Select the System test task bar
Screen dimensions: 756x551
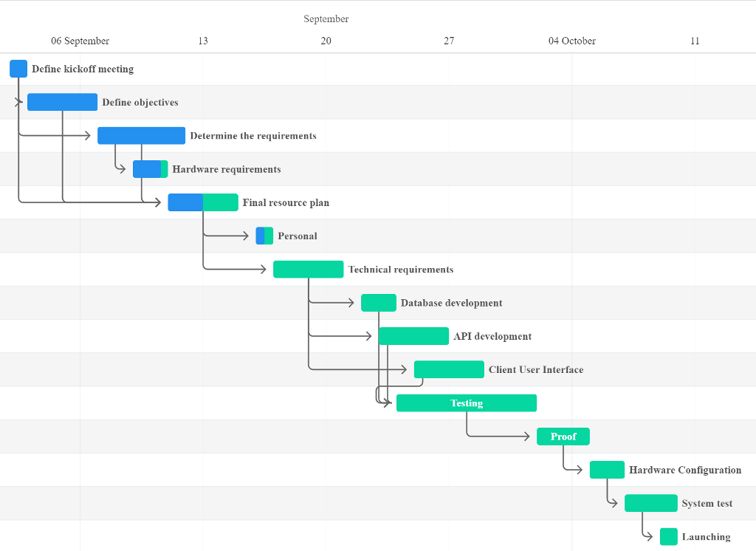click(650, 503)
